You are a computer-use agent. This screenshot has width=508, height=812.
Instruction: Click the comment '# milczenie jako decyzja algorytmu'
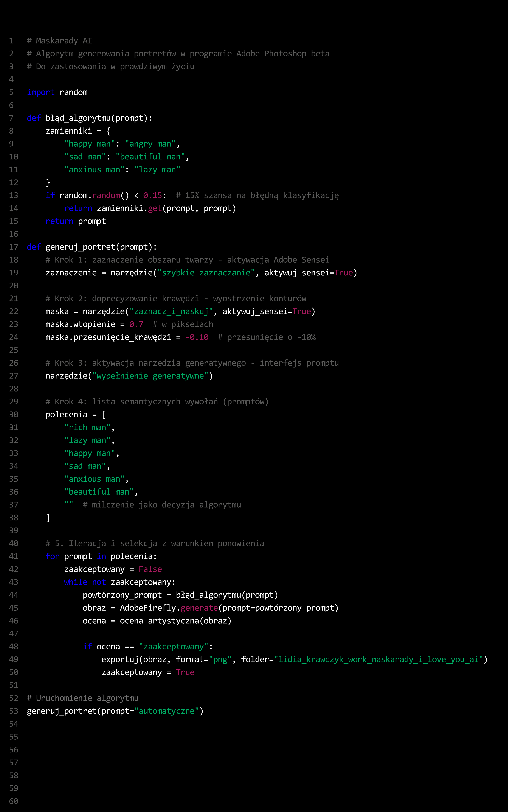click(x=162, y=505)
